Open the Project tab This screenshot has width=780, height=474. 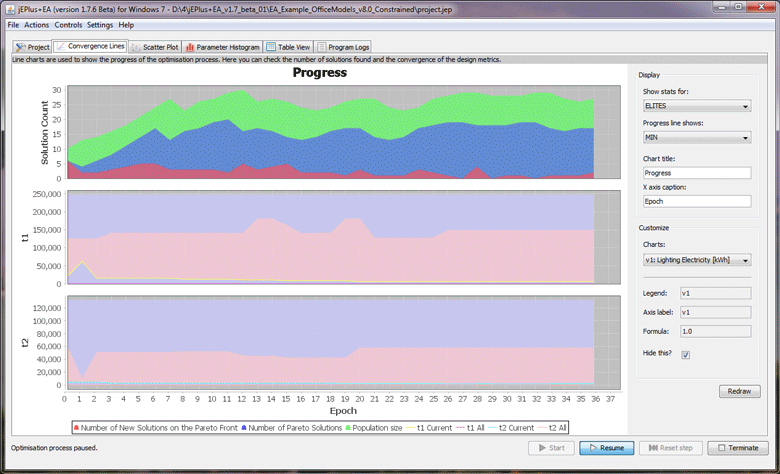[33, 47]
